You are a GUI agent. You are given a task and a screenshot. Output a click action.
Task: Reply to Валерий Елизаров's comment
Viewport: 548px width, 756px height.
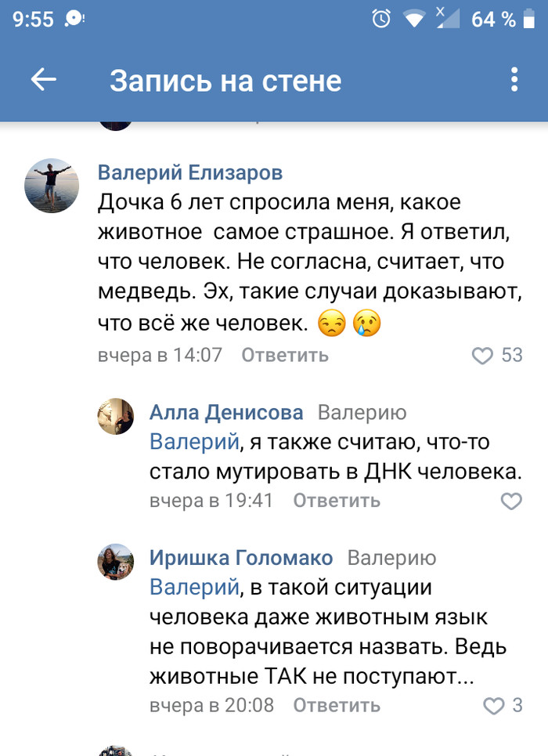coord(284,356)
